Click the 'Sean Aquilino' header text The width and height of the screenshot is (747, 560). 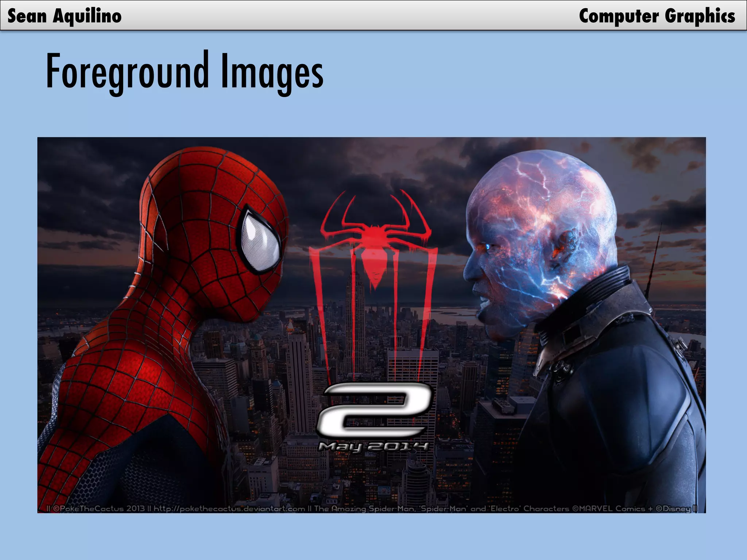pyautogui.click(x=65, y=16)
